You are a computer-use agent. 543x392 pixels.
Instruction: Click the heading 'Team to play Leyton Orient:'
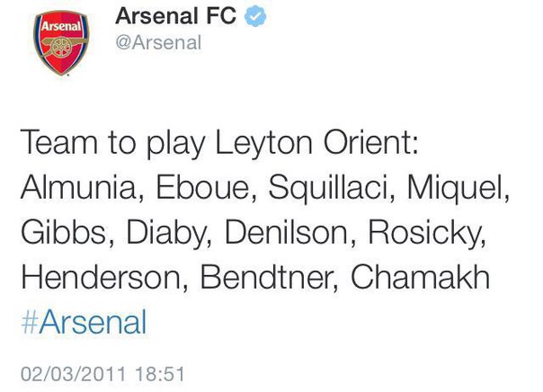[x=219, y=143]
